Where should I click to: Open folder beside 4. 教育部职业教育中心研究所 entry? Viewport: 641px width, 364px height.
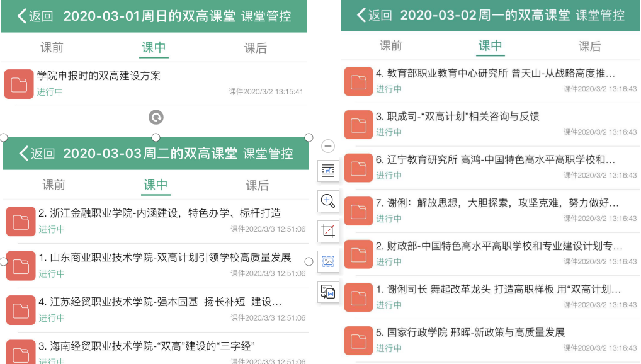click(358, 81)
